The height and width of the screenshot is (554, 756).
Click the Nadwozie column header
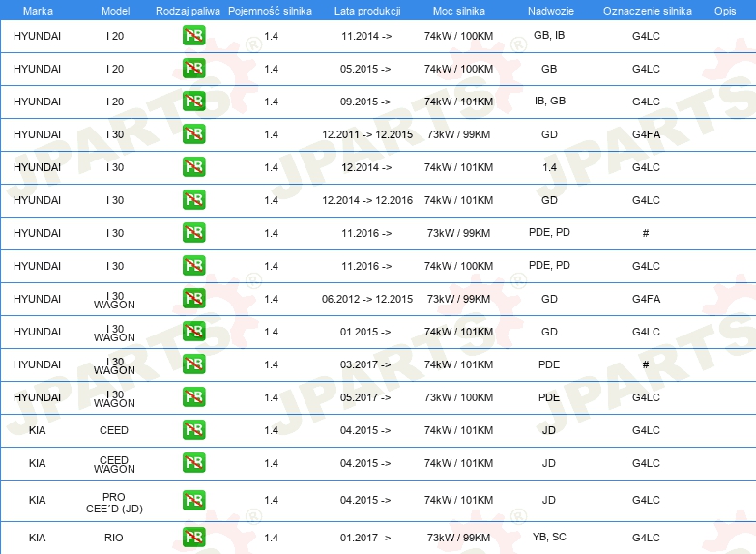coord(551,11)
